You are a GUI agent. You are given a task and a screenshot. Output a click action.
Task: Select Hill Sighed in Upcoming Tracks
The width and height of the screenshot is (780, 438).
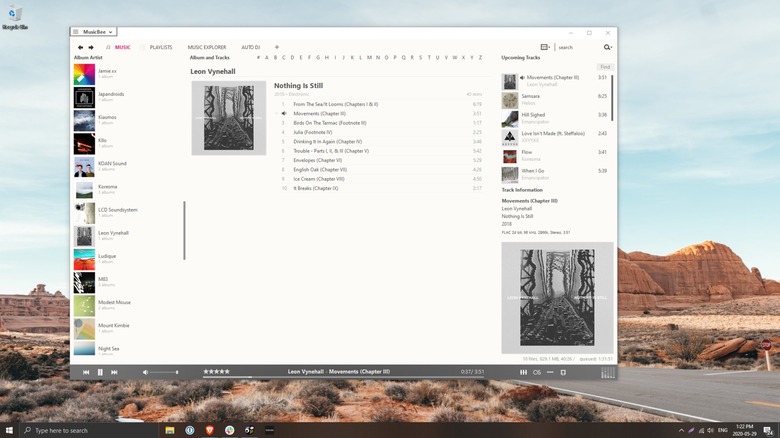click(x=555, y=118)
